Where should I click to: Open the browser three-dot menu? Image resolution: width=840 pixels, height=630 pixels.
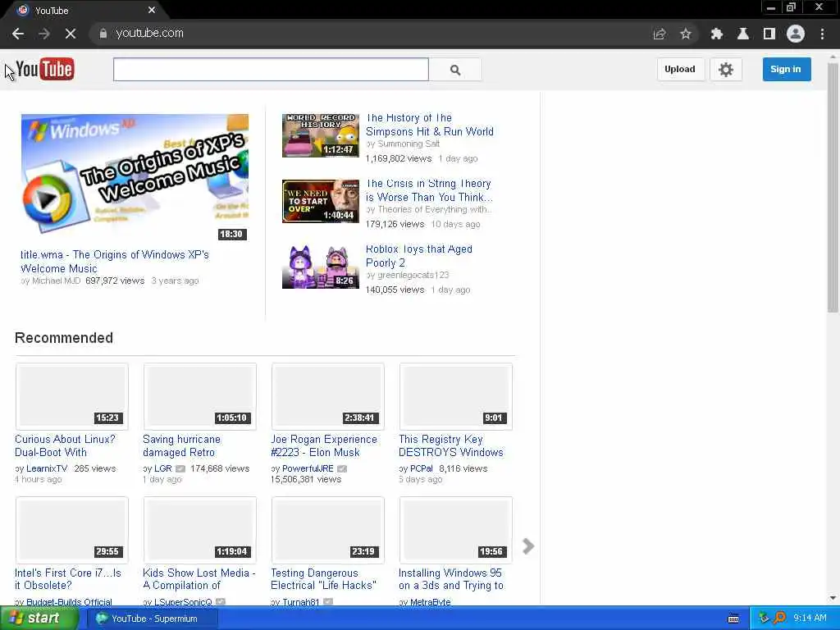click(822, 34)
